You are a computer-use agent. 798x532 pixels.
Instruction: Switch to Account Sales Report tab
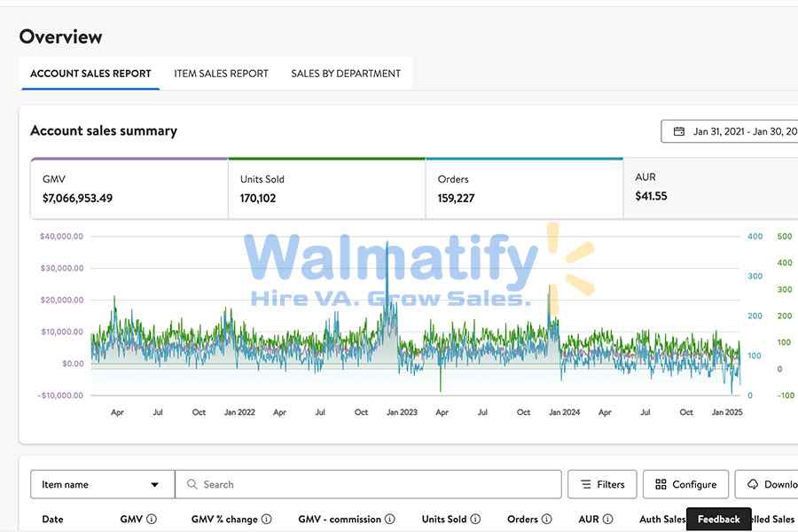90,74
